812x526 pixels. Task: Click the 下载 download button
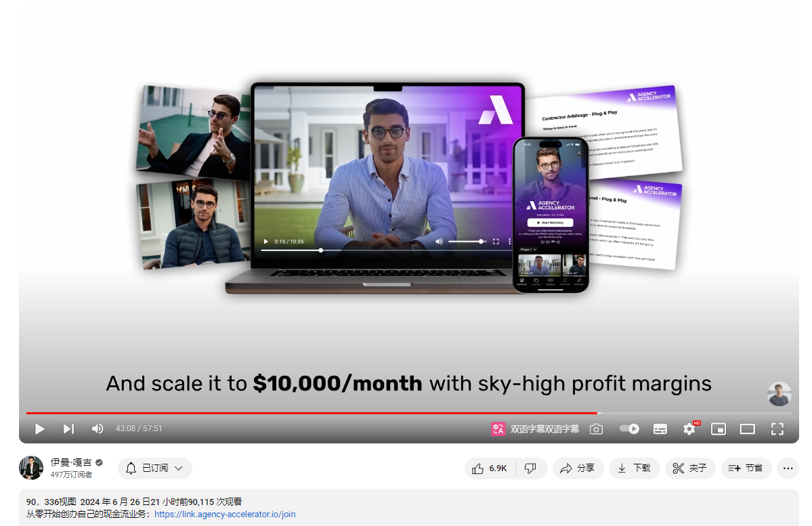634,468
